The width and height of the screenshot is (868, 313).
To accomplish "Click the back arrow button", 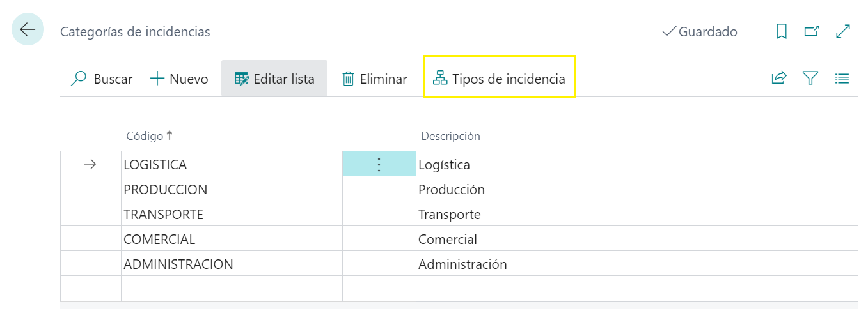I will pos(28,29).
